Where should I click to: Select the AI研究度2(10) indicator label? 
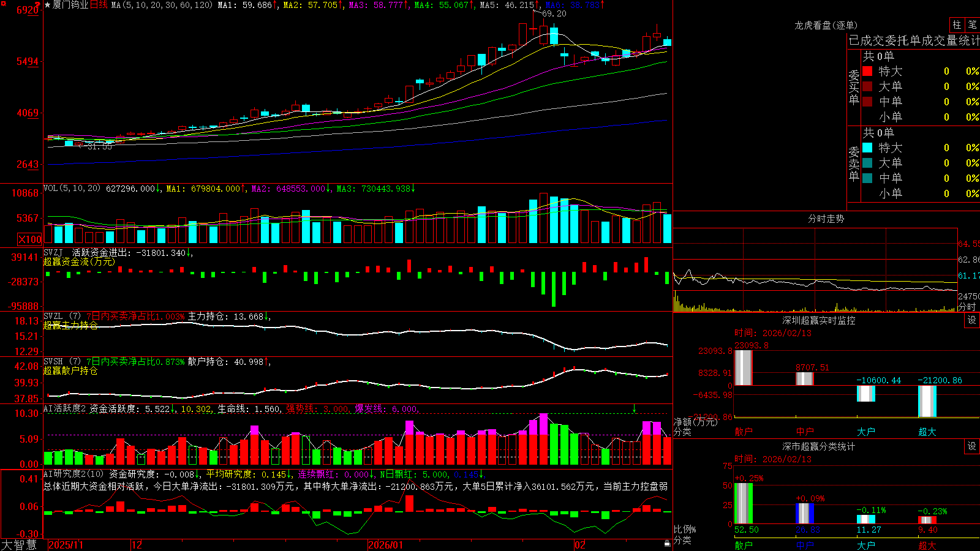tap(73, 474)
